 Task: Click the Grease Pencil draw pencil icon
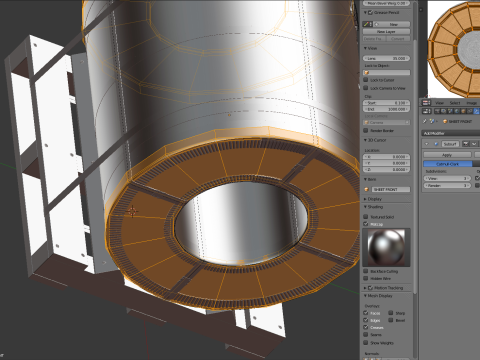coord(366,24)
